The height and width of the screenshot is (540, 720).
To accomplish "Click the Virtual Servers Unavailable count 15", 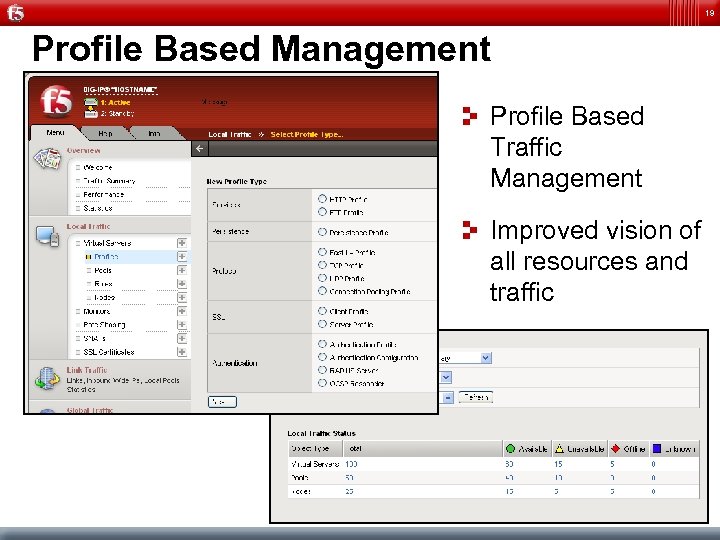I will click(x=558, y=464).
